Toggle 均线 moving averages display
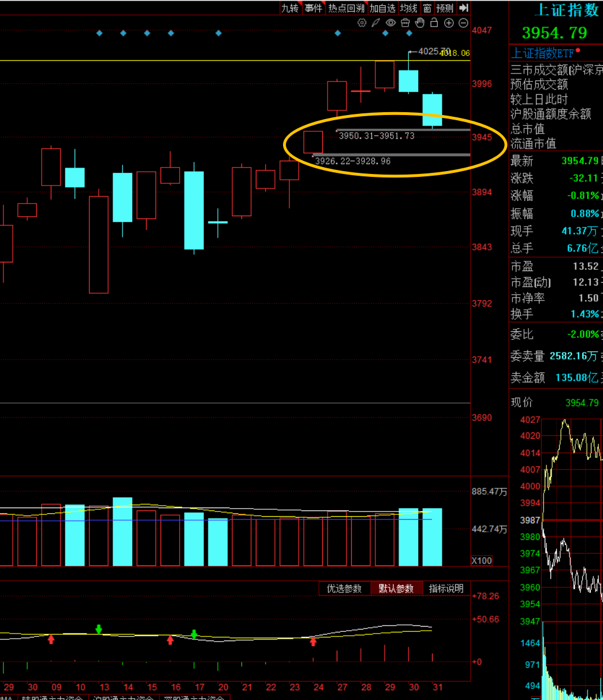603x700 pixels. pos(408,8)
